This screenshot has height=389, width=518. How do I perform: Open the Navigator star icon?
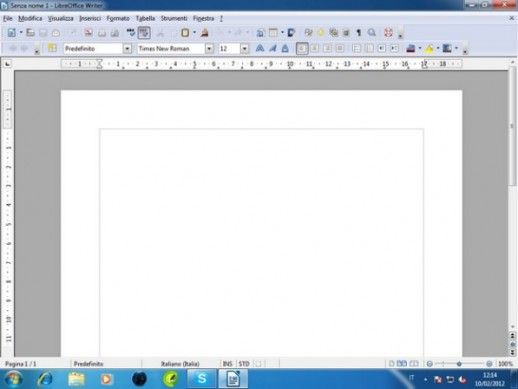click(x=321, y=33)
